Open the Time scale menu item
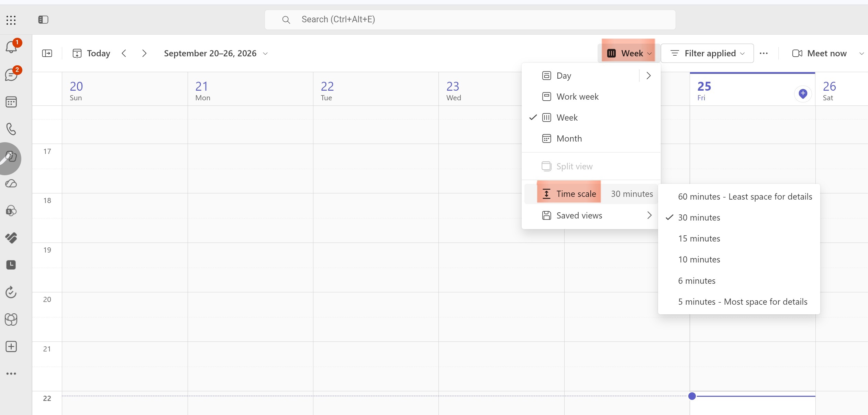 click(591, 194)
